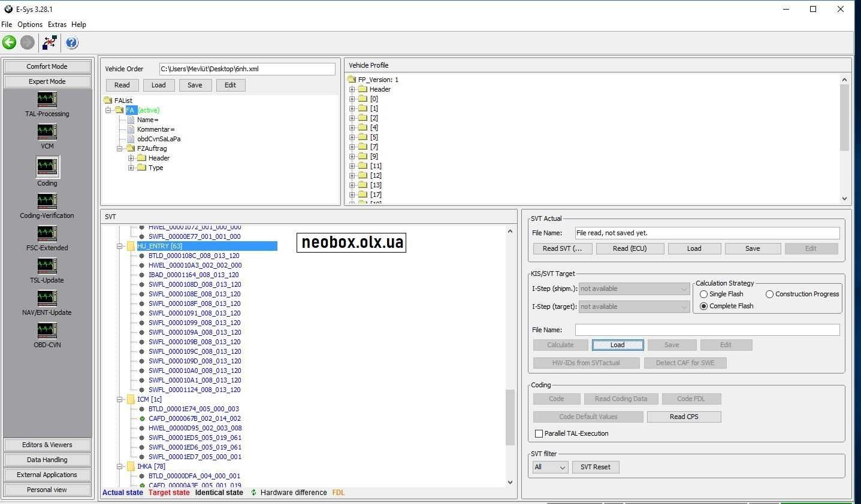This screenshot has height=504, width=861.
Task: Click the green bullet beside CAFD_0000067B_002_014_002
Action: pos(142,418)
